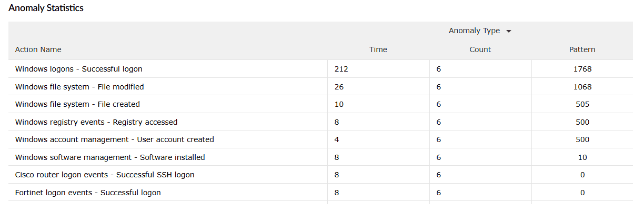The image size is (644, 211).
Task: Click Pattern value 1768 for Windows logons
Action: click(x=582, y=69)
